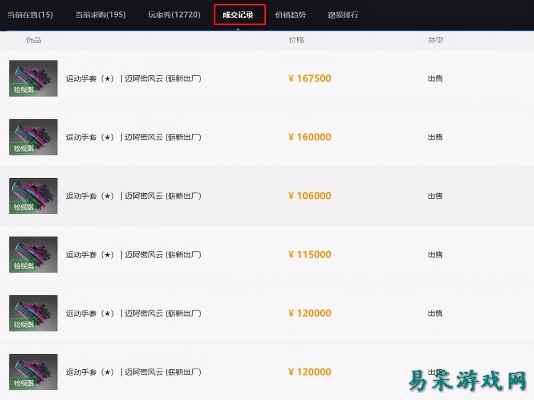Click the 检视图 badge on ¥160000 gloves
The image size is (534, 400).
pos(23,148)
